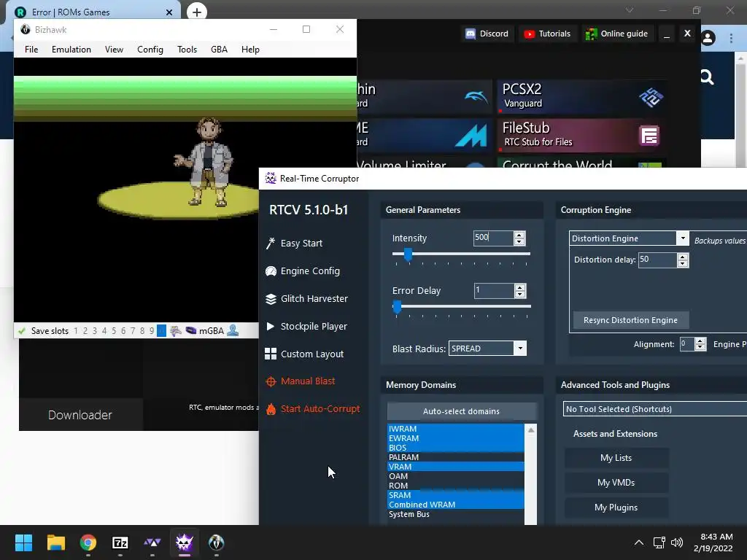
Task: Open a new Chrome tab
Action: coord(197,12)
